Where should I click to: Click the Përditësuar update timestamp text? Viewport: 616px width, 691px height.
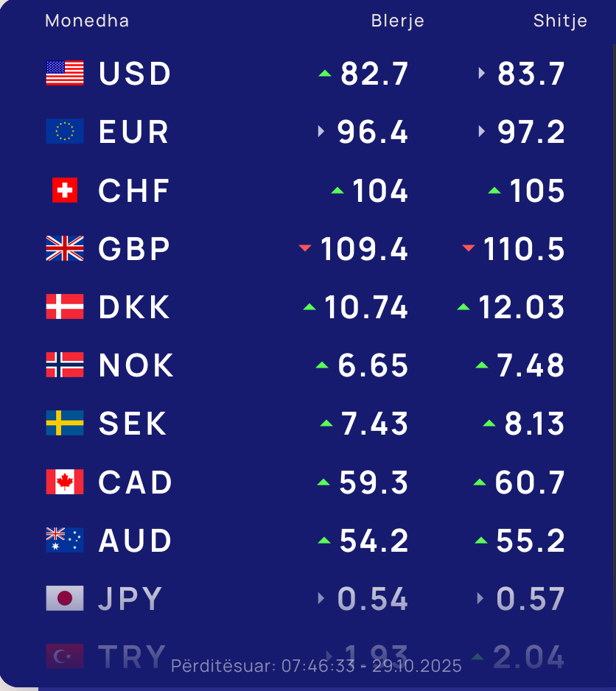316,666
